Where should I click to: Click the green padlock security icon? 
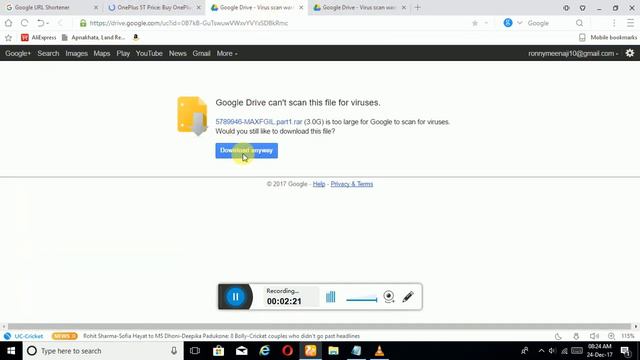[x=83, y=23]
